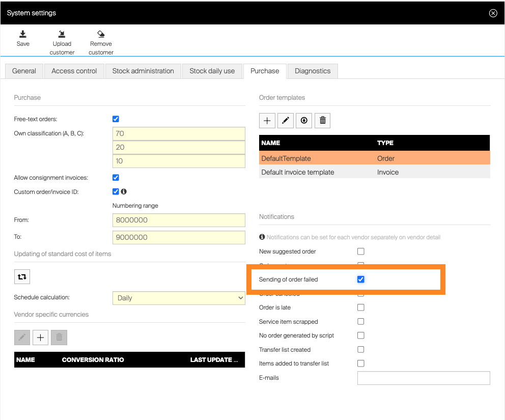This screenshot has height=420, width=505.
Task: Click info icon beside Custom order/invoice ID
Action: point(124,192)
